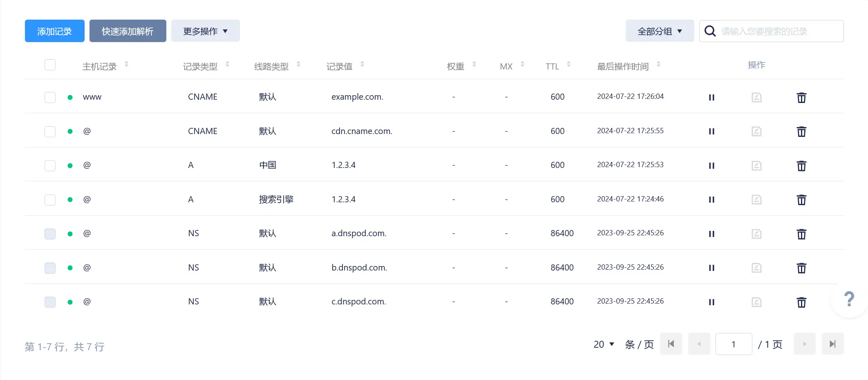Open the 全部分组 group filter

coord(660,31)
